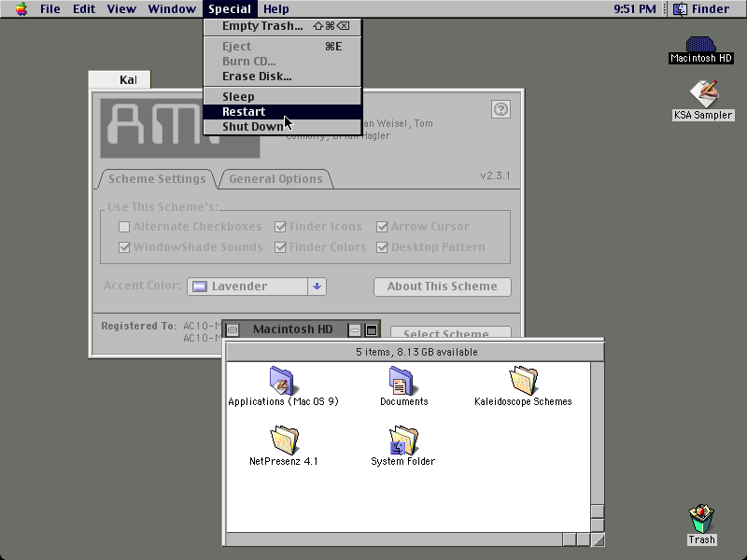Click the clock showing 9:51 PM
This screenshot has height=560, width=747.
(x=635, y=8)
